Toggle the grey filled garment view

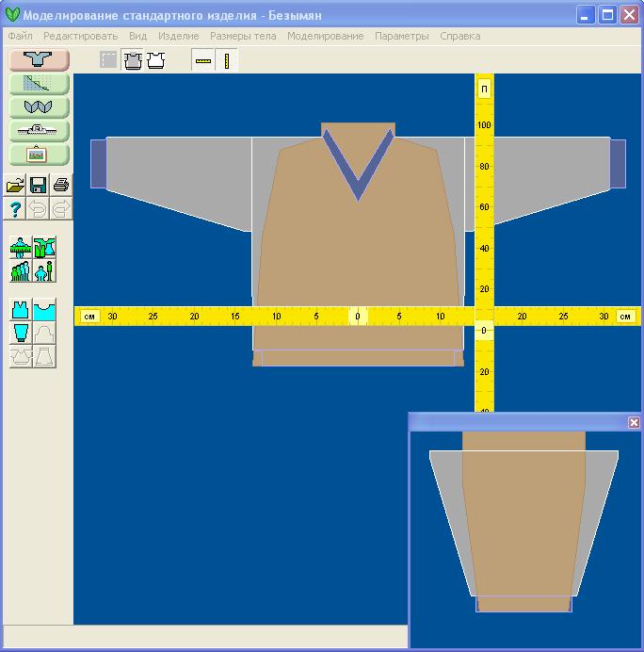[x=133, y=60]
